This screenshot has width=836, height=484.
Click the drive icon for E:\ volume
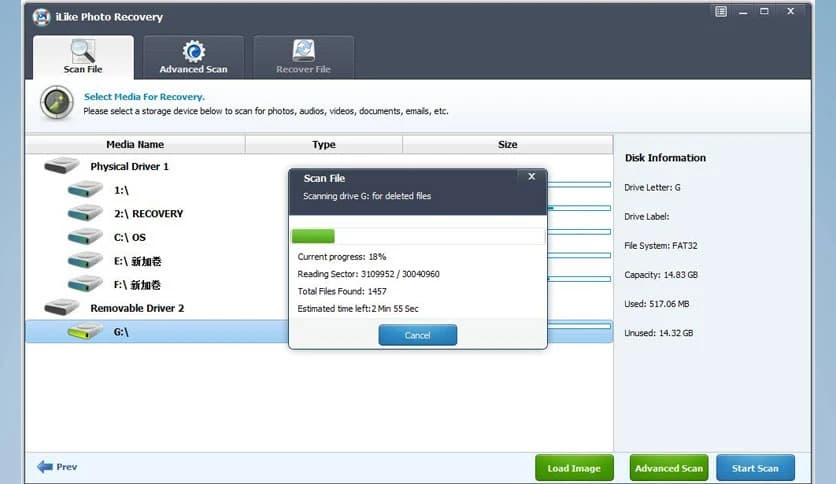click(x=85, y=261)
